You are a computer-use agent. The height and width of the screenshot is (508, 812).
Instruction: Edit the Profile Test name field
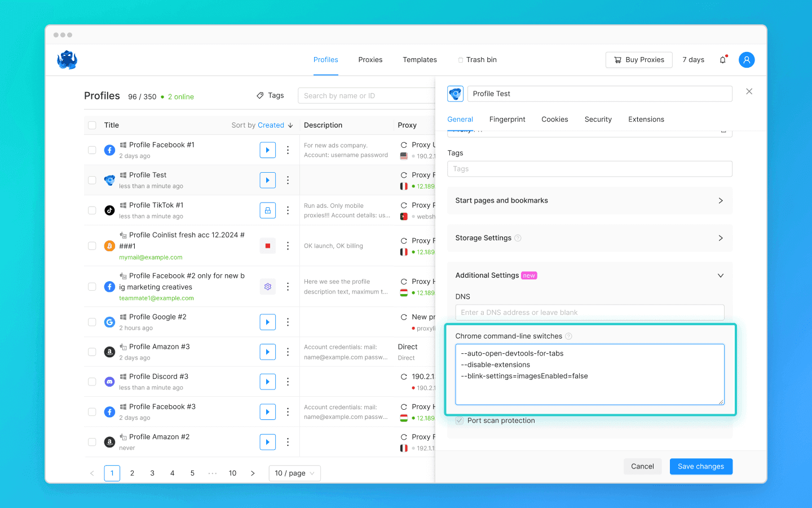[600, 94]
